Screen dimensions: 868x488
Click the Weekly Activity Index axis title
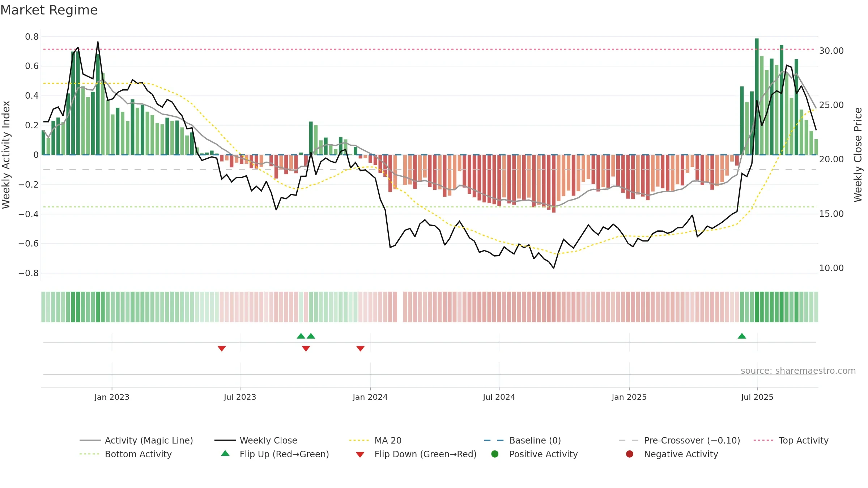[6, 155]
